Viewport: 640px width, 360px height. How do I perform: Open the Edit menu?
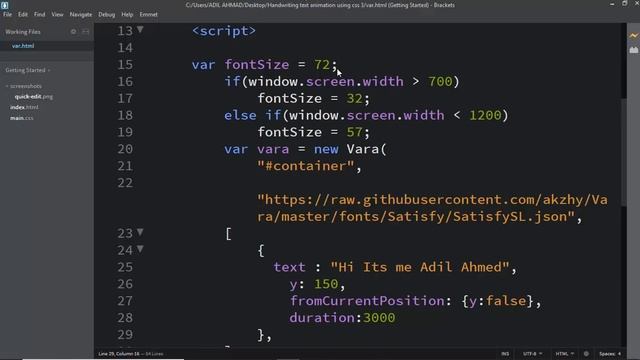[23, 14]
